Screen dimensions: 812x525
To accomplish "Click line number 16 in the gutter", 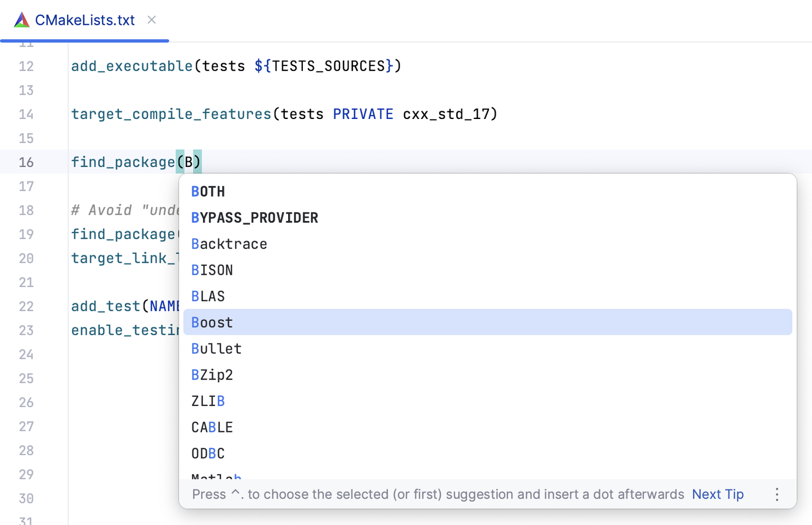I will pos(26,162).
